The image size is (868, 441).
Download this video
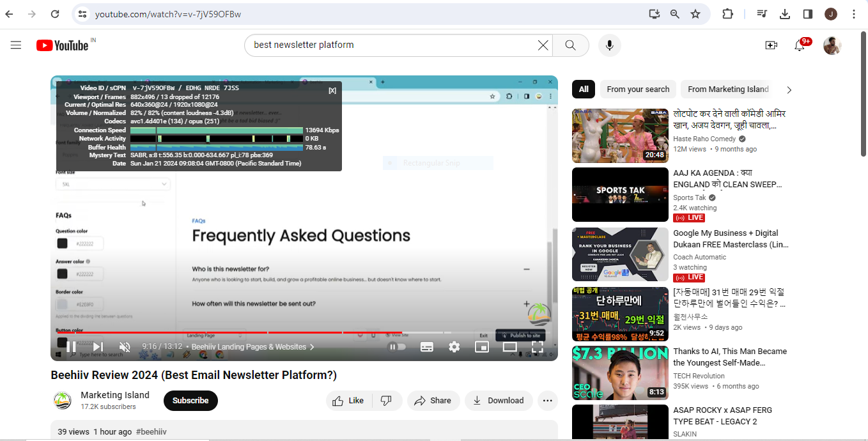499,401
